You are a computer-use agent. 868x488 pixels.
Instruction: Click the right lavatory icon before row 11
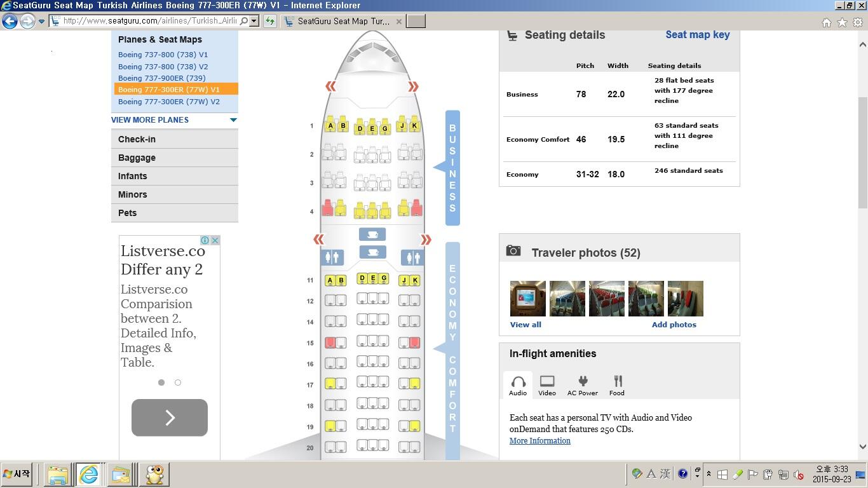412,257
